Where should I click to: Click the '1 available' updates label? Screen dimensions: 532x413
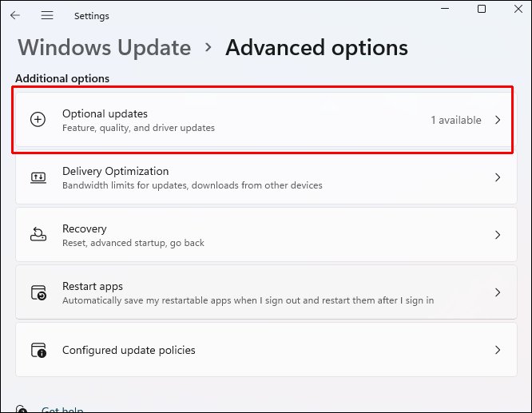click(x=456, y=120)
